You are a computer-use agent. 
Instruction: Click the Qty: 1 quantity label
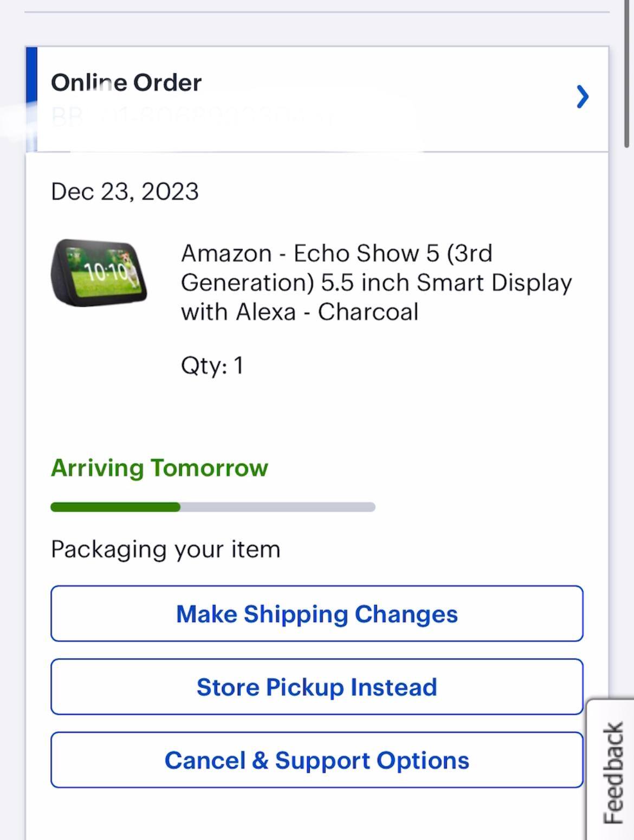coord(212,366)
